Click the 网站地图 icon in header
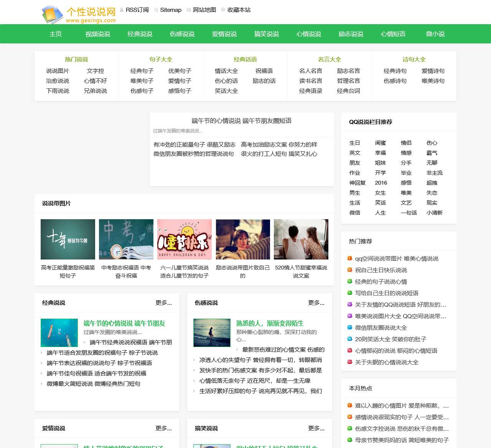The image size is (491, 448). coord(189,10)
